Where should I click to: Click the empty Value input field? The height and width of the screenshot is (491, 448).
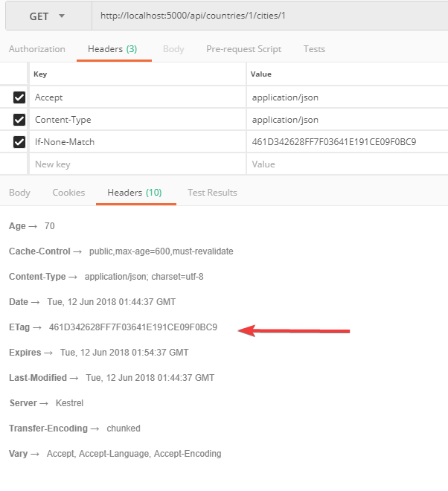click(x=346, y=164)
